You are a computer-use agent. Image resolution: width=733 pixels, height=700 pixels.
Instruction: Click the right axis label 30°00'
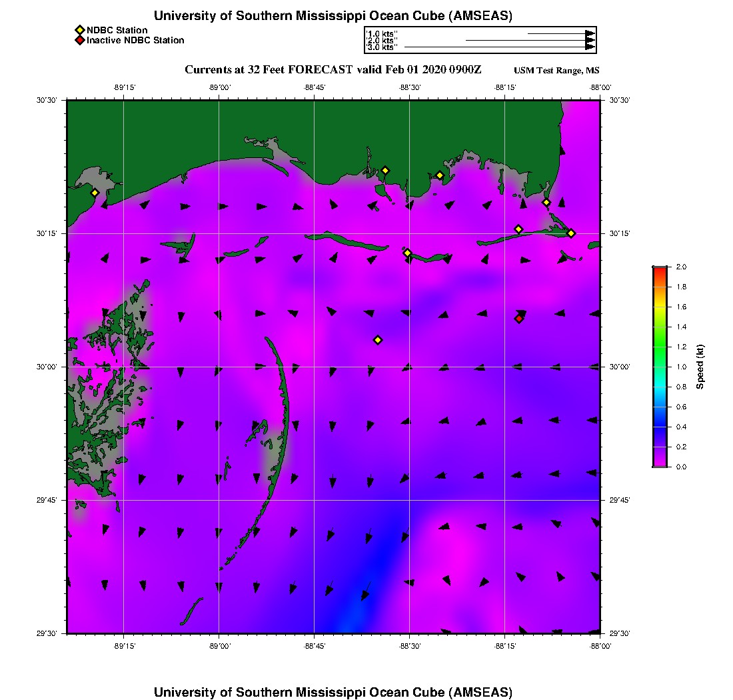(620, 367)
